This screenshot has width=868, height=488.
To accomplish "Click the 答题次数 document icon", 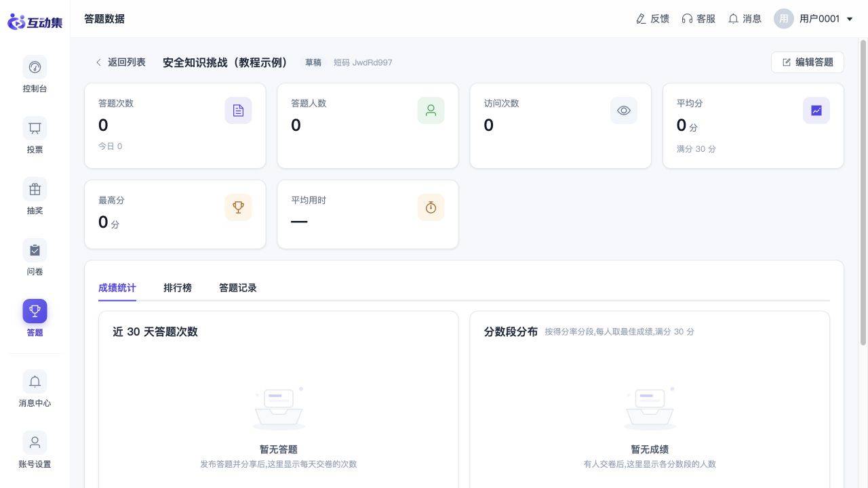I will click(238, 110).
